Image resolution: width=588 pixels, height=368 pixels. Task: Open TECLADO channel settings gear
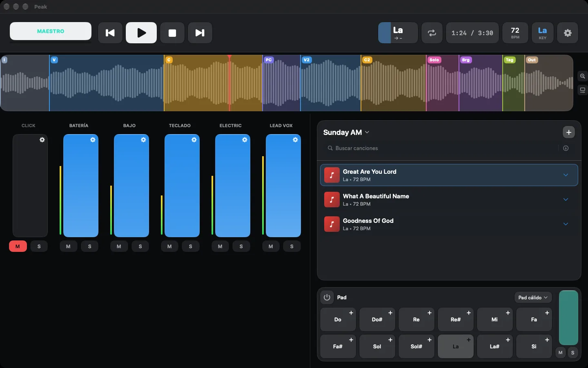pyautogui.click(x=194, y=140)
